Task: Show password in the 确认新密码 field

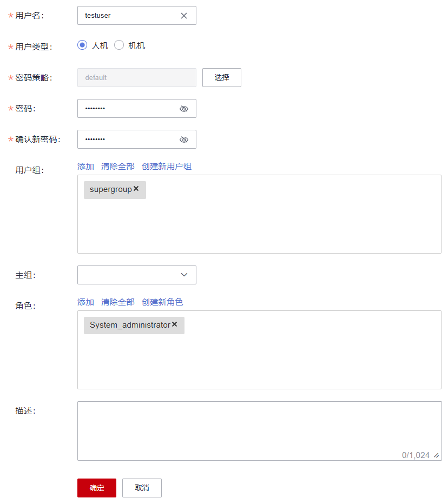Action: click(183, 140)
